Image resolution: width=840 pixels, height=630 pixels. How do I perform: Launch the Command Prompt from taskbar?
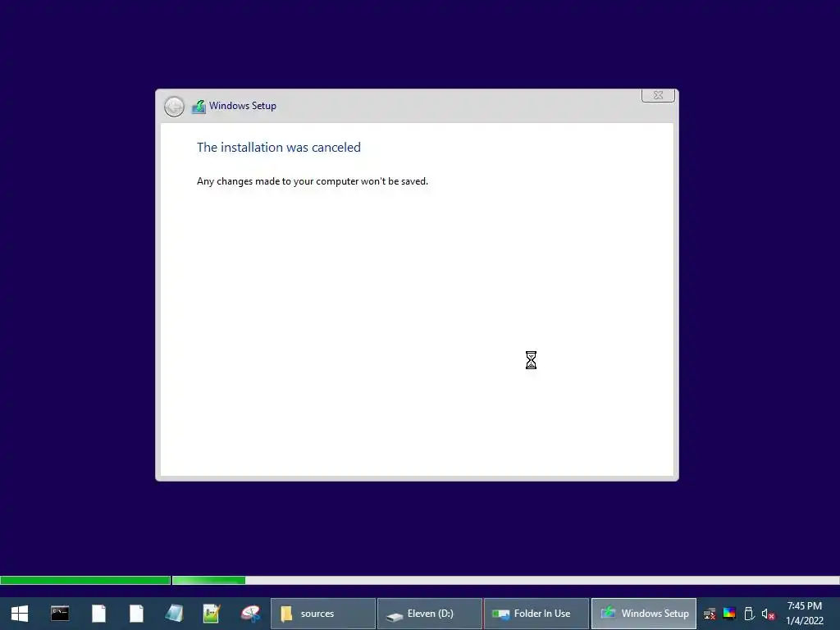click(x=59, y=614)
